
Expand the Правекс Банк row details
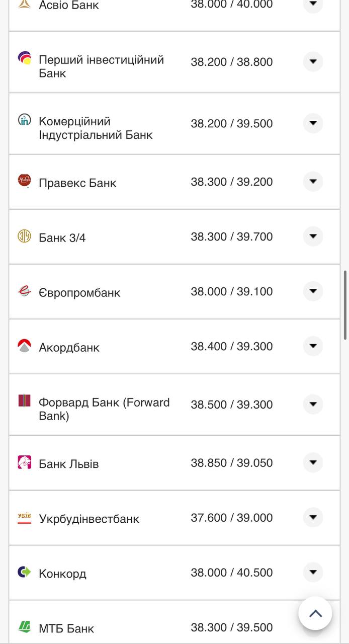point(313,182)
